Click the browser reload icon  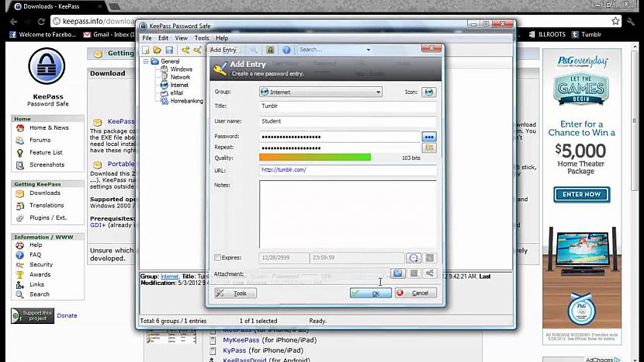pos(41,22)
